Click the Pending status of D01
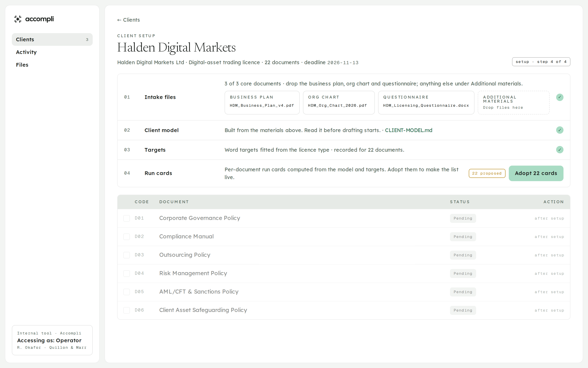Viewport: 588px width, 368px height. 463,218
